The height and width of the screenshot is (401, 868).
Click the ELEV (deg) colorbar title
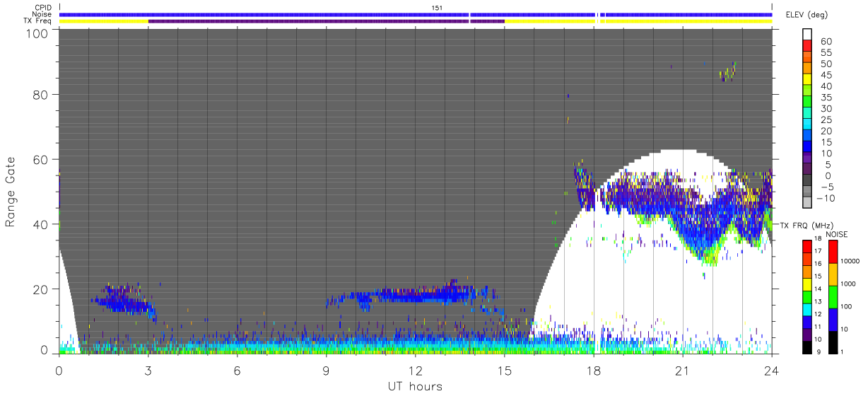coord(807,14)
